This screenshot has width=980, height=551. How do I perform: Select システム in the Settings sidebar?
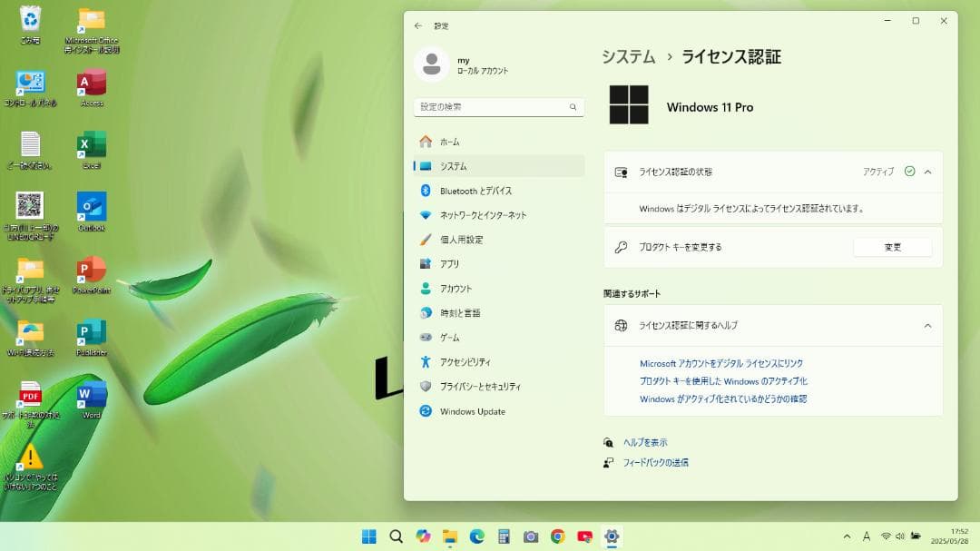tap(499, 166)
